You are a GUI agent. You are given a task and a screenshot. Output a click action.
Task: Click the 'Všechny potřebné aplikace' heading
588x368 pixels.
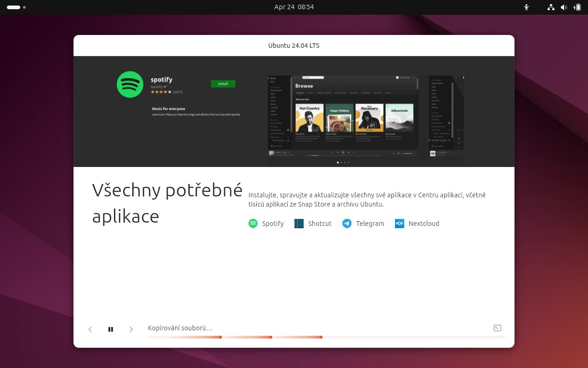point(167,203)
